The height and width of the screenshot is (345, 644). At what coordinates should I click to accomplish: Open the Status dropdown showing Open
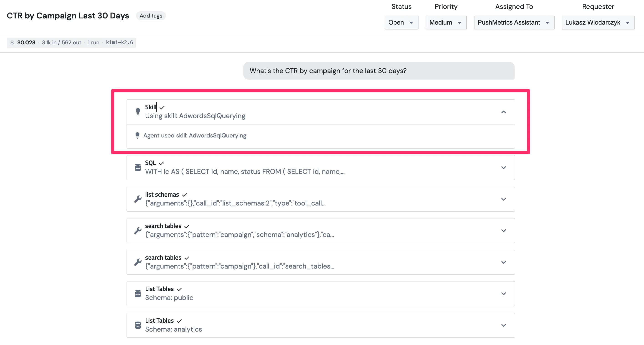[401, 23]
